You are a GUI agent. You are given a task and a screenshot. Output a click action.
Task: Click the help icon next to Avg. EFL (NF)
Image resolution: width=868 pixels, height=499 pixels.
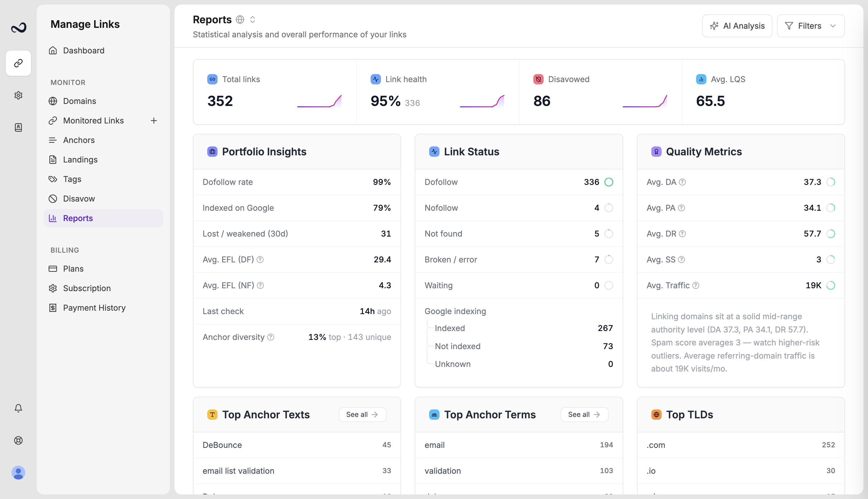(x=260, y=285)
